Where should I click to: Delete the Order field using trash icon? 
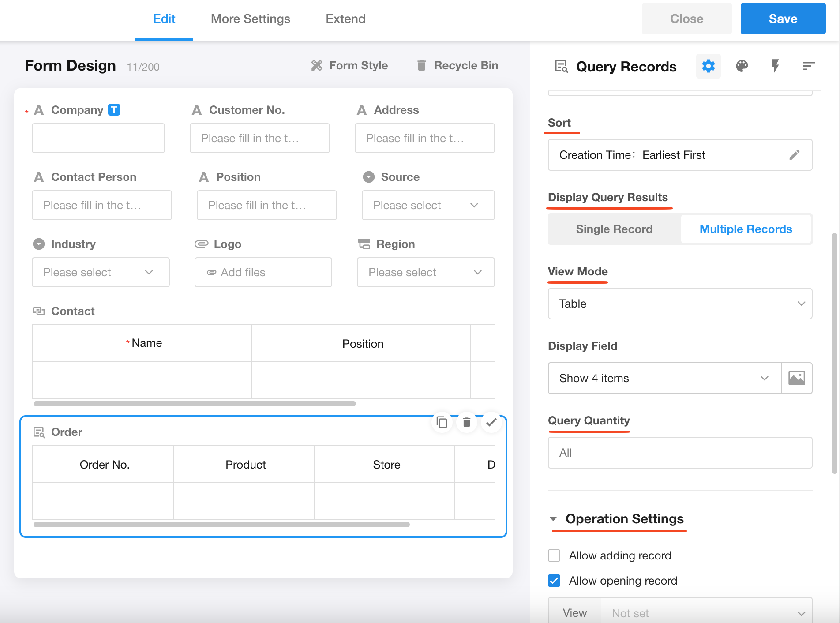click(x=466, y=423)
